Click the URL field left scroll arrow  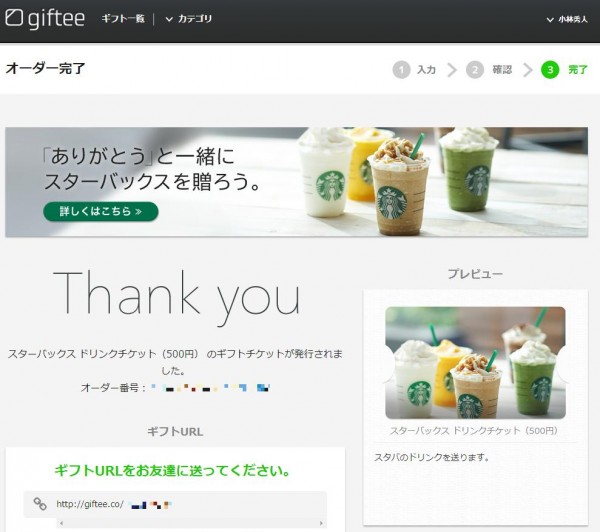(62, 523)
